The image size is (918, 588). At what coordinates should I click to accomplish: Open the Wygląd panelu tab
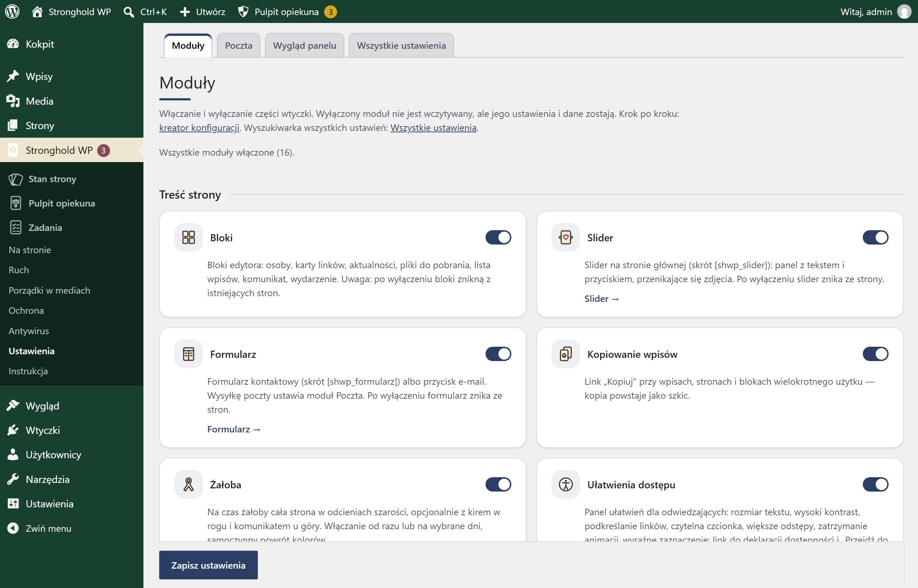[304, 46]
